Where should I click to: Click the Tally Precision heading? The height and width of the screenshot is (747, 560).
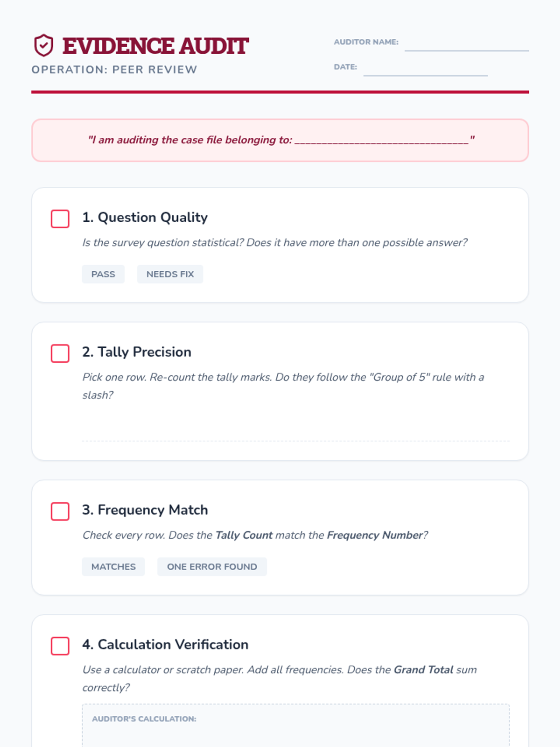(137, 352)
